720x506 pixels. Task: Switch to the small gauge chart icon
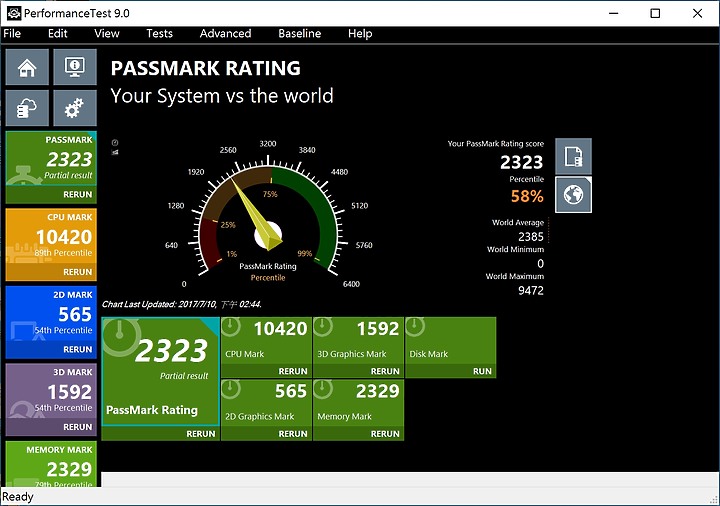(x=115, y=142)
